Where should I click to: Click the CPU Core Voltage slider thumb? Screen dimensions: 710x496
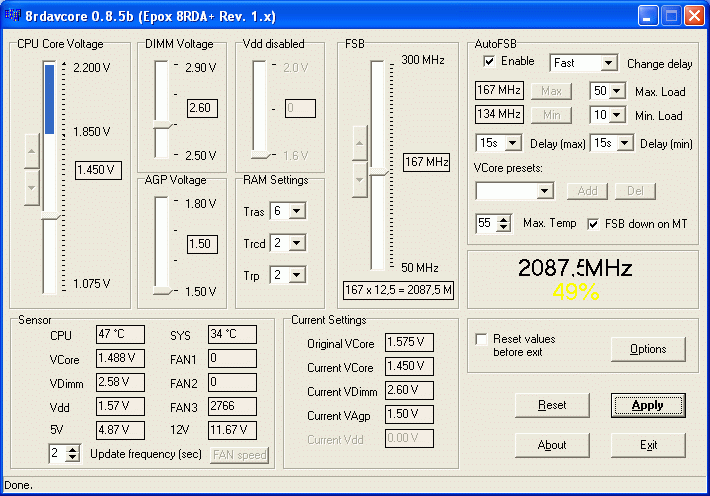[x=51, y=216]
